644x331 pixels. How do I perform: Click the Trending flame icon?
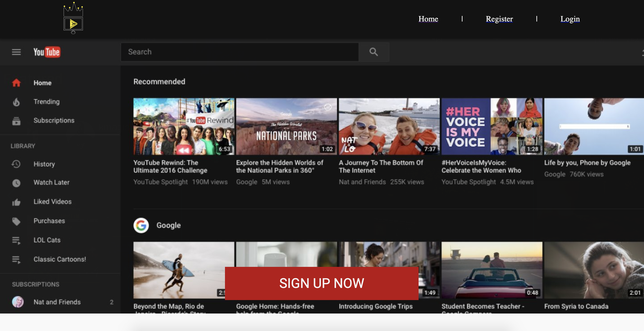[16, 102]
